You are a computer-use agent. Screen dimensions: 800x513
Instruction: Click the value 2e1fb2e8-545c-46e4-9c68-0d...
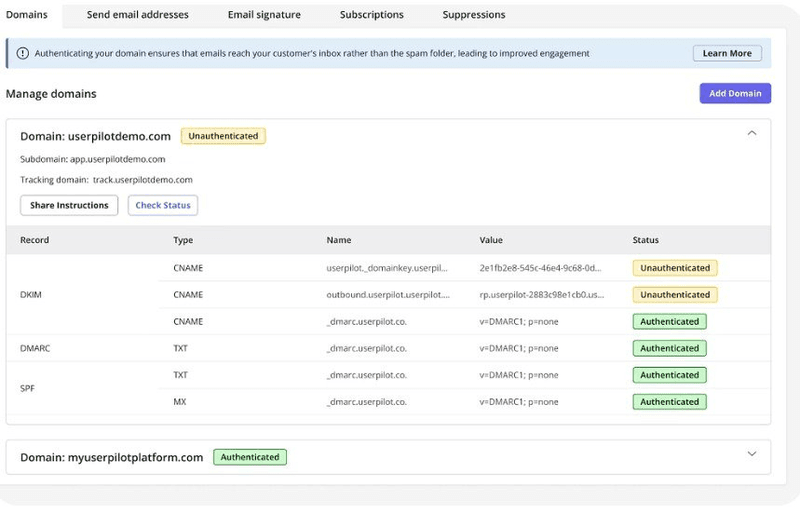click(x=540, y=268)
